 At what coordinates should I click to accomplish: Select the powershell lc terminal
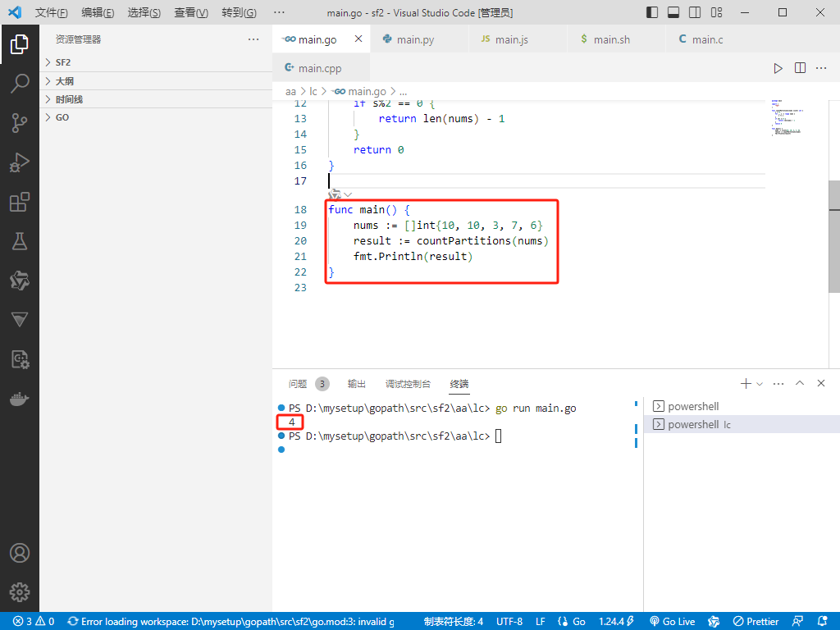click(742, 424)
